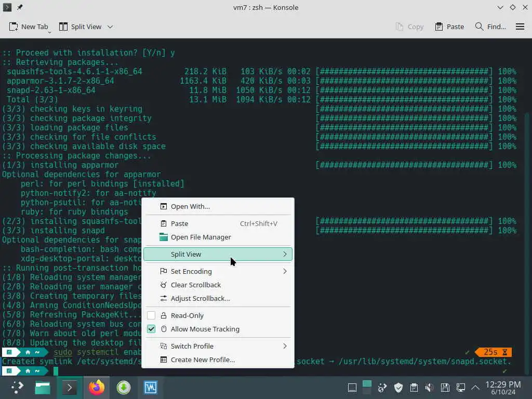Open the Split View submenu
The width and height of the screenshot is (532, 399).
point(218,254)
